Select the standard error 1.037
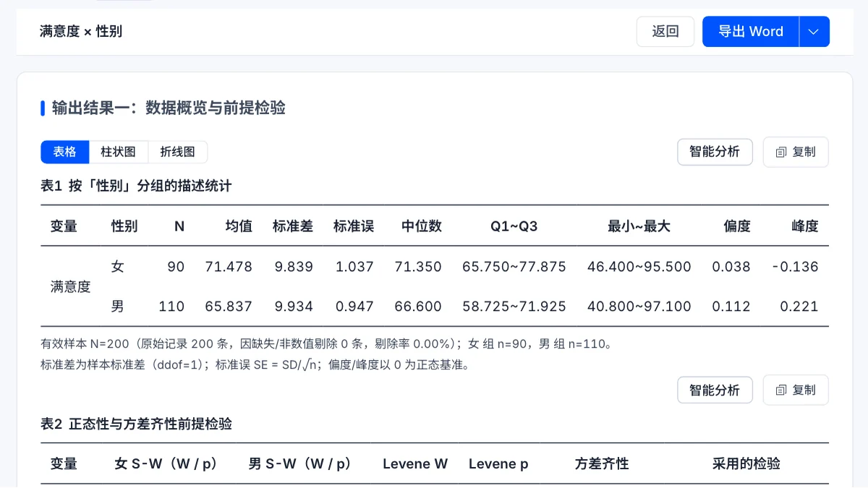 tap(354, 267)
